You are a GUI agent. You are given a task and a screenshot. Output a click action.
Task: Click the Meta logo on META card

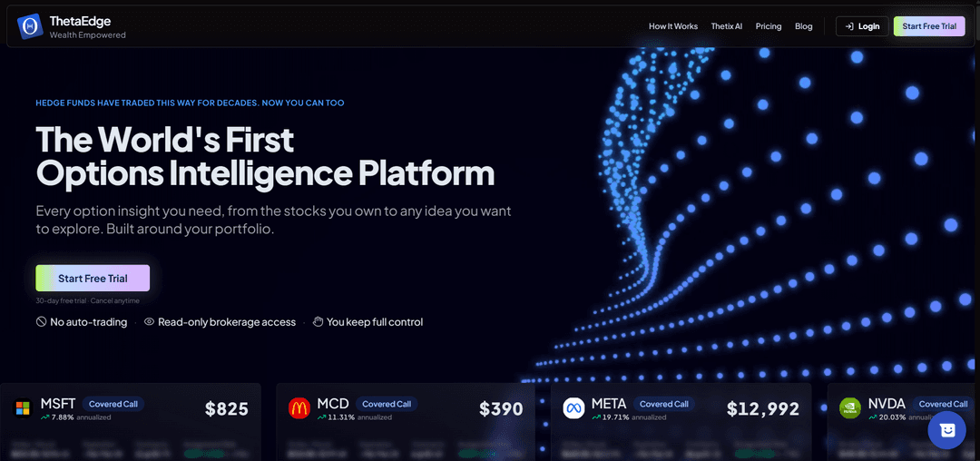(573, 409)
